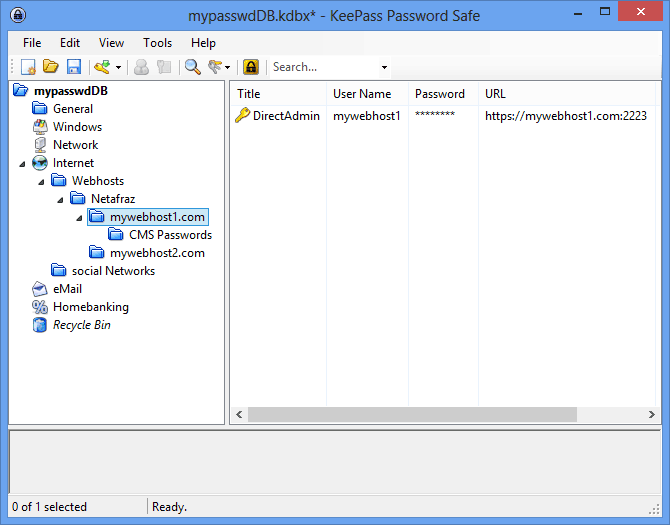Screen dimensions: 670x525
Task: Open the Add Entry dropdown arrow
Action: click(x=118, y=67)
